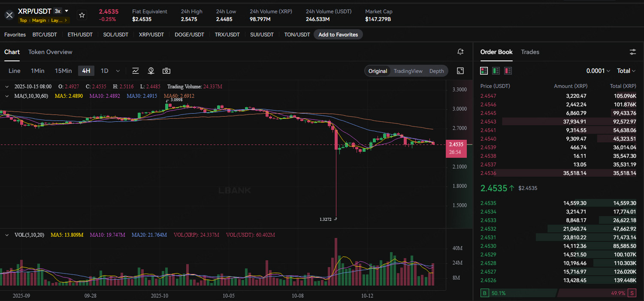This screenshot has width=644, height=301.
Task: Switch chart mode to TradingView
Action: (x=408, y=71)
